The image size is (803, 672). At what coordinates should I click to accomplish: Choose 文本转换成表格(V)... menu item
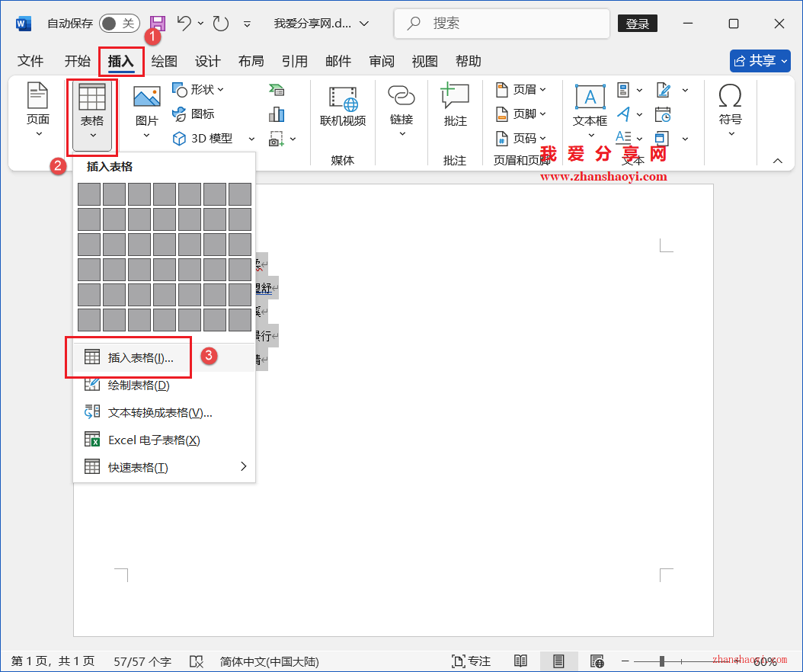(164, 412)
